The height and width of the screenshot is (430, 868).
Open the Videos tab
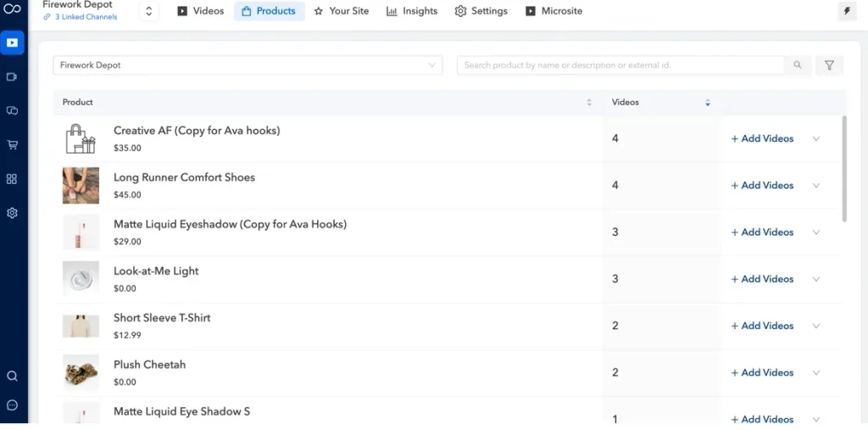click(200, 11)
